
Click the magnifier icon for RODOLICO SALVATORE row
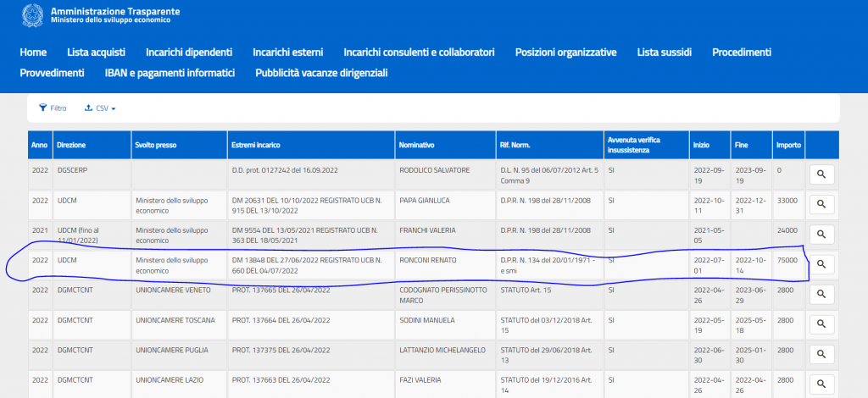(x=821, y=174)
